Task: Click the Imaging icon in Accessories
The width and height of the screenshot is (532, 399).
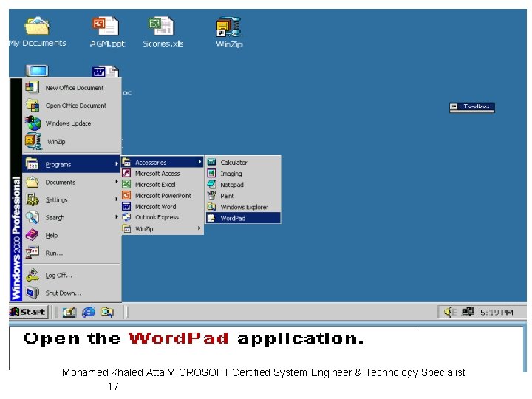Action: click(x=212, y=174)
